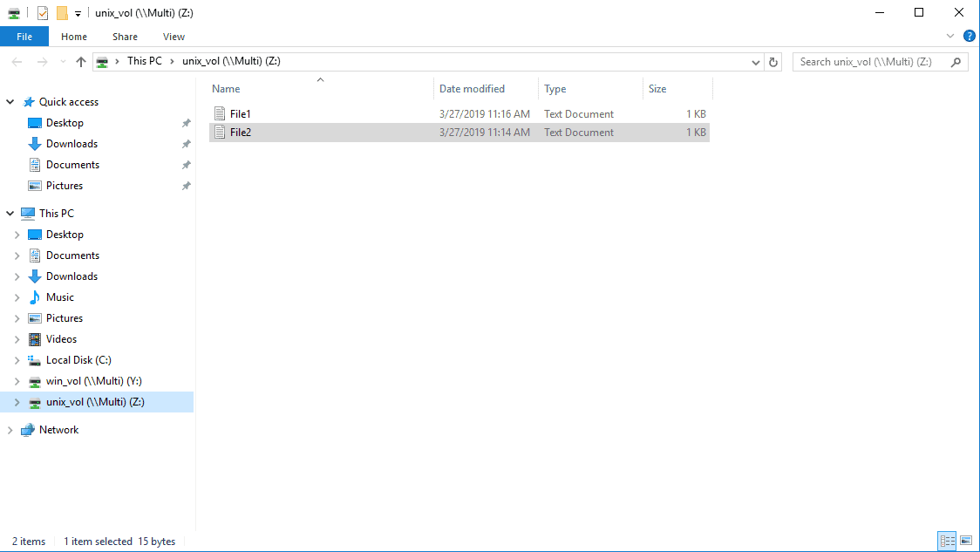Click the Properties icon in quick access toolbar

click(x=42, y=13)
